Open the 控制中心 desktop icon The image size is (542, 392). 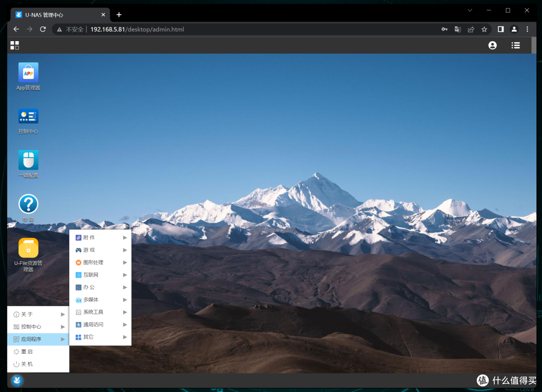[x=28, y=116]
